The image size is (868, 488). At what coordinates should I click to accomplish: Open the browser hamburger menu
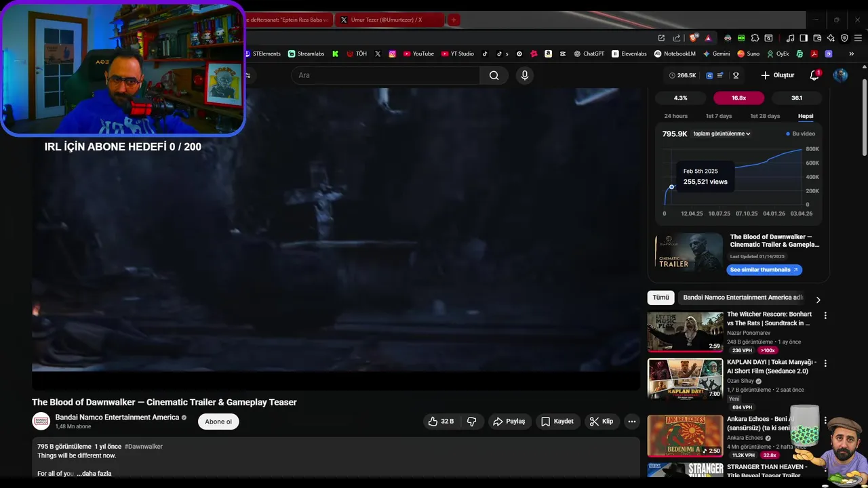(x=858, y=38)
